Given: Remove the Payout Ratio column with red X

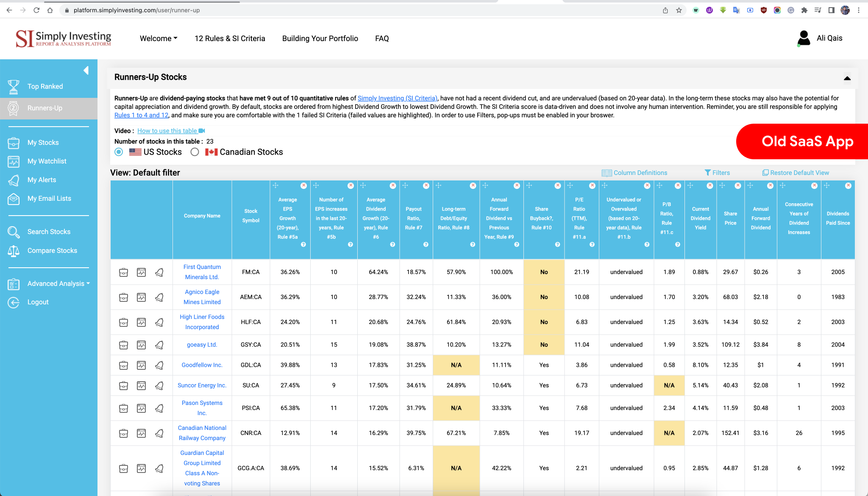Looking at the screenshot, I should click(426, 186).
